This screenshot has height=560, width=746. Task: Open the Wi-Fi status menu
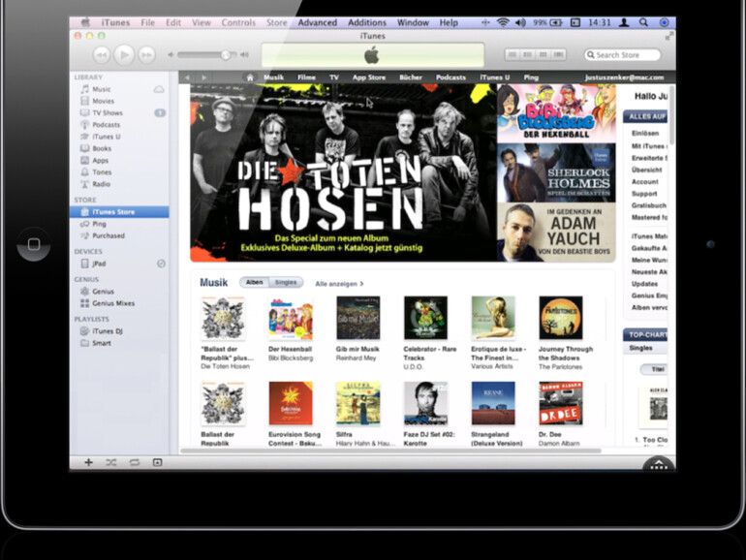503,22
